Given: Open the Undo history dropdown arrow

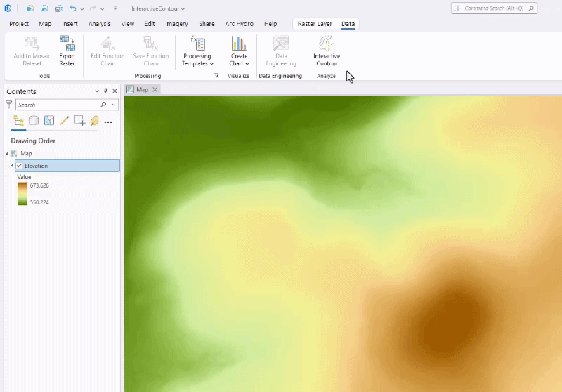Looking at the screenshot, I should (82, 8).
